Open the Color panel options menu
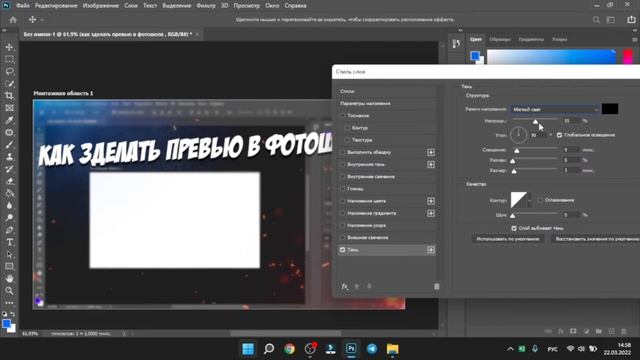Image resolution: width=640 pixels, height=360 pixels. pyautogui.click(x=635, y=40)
